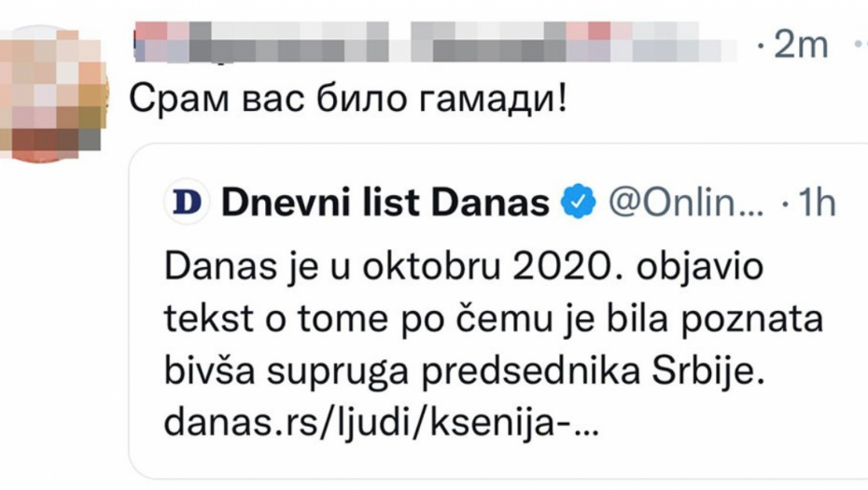Click the line "tekst o tome po čemu je bila poznata"
868x490 pixels.
pos(494,321)
